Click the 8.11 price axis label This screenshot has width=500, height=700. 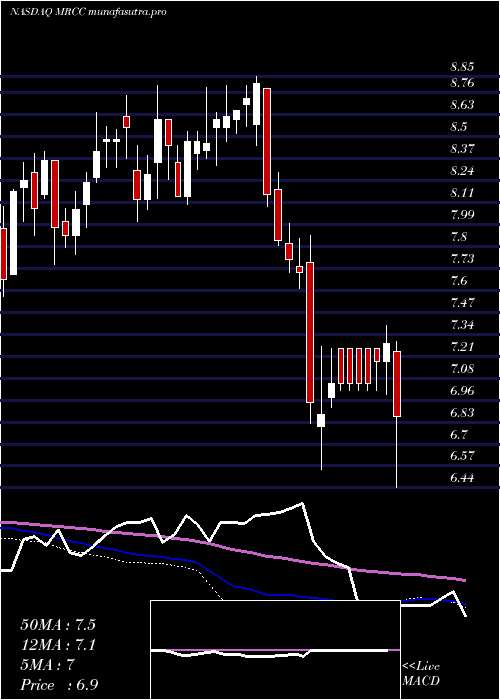point(462,193)
